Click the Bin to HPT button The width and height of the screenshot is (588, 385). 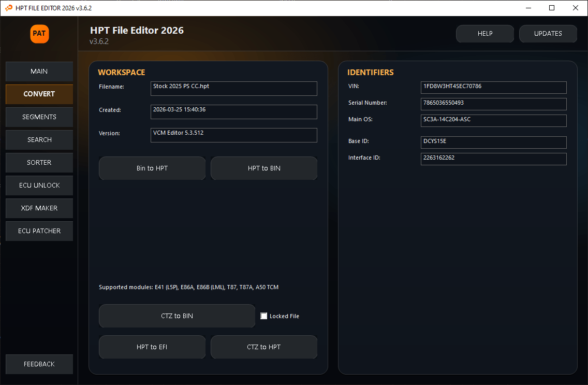152,168
